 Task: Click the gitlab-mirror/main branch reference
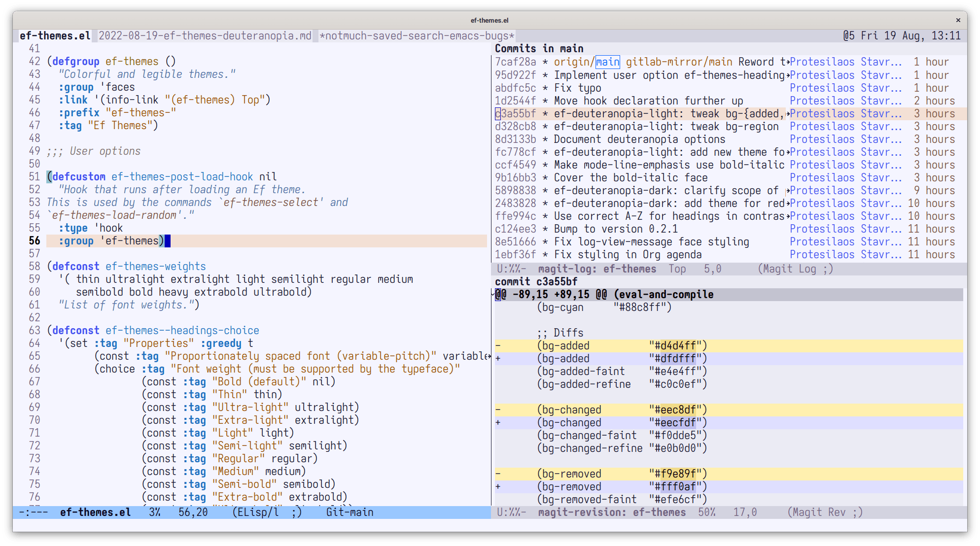[x=679, y=62]
